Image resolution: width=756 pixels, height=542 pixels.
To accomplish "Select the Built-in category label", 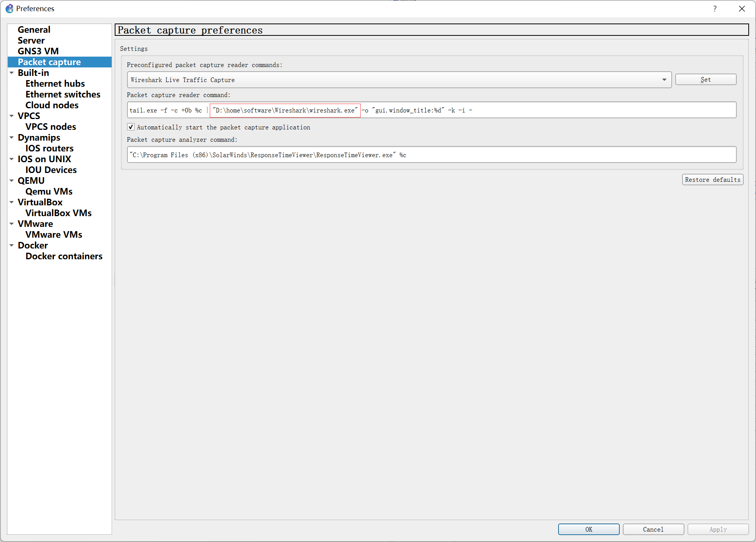I will (33, 73).
